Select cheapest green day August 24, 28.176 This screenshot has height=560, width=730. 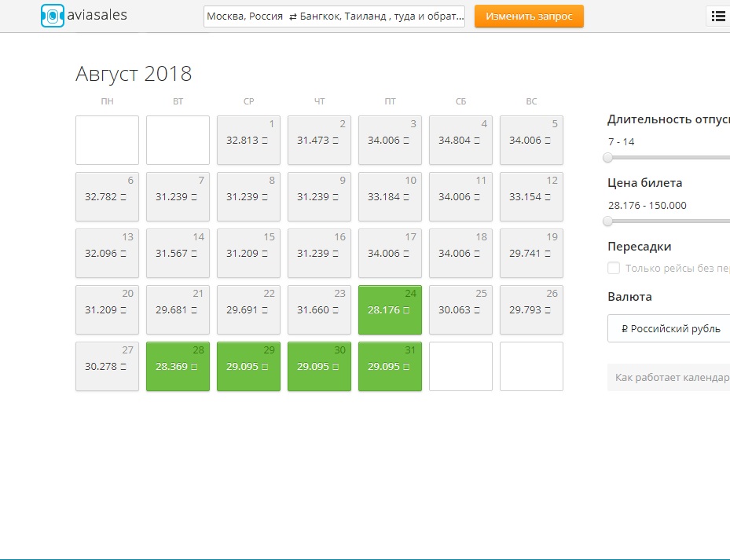pyautogui.click(x=390, y=310)
